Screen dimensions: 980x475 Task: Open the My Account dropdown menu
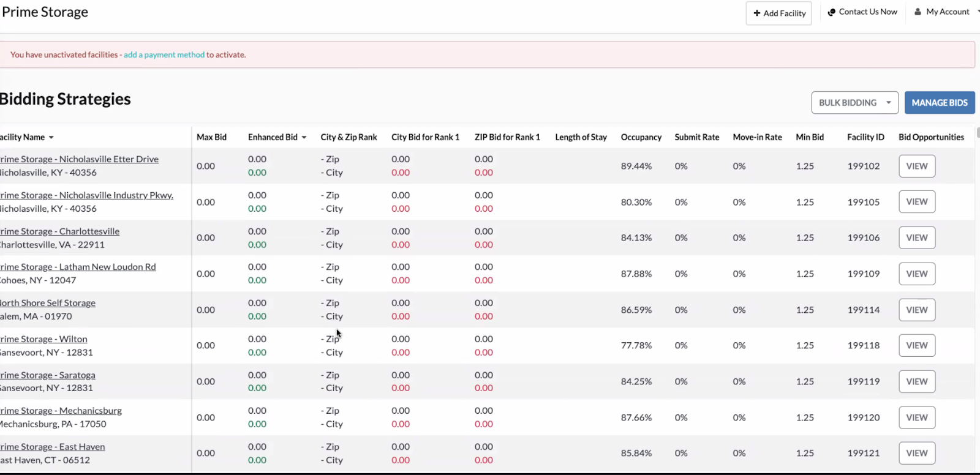(946, 12)
